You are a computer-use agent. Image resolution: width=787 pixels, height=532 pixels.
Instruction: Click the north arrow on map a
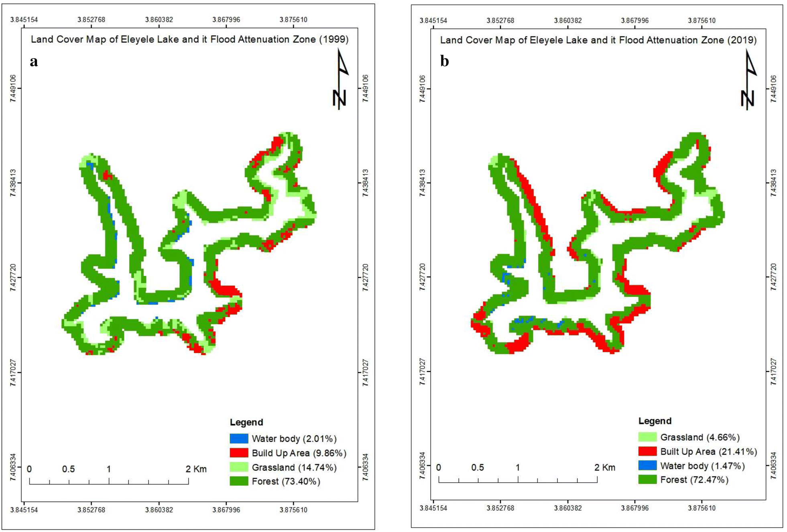coord(340,79)
